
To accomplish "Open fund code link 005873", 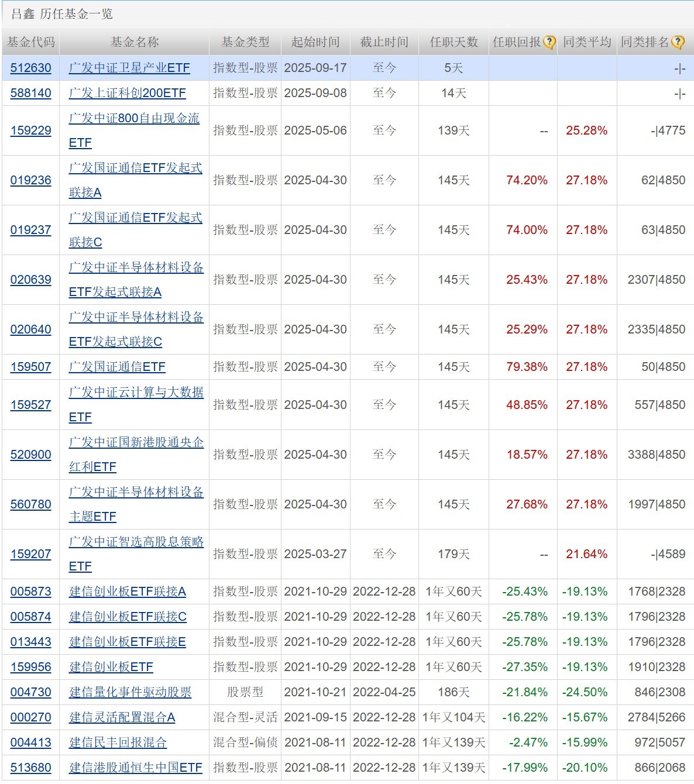I will pyautogui.click(x=31, y=592).
